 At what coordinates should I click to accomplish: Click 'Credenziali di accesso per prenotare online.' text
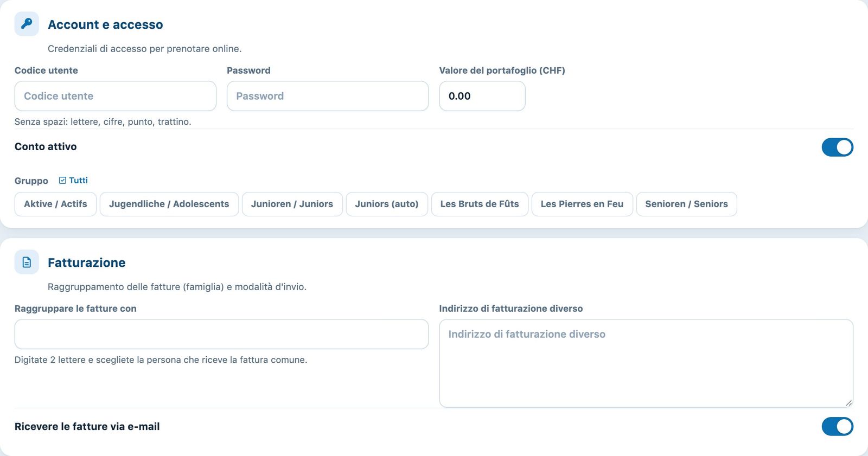145,49
